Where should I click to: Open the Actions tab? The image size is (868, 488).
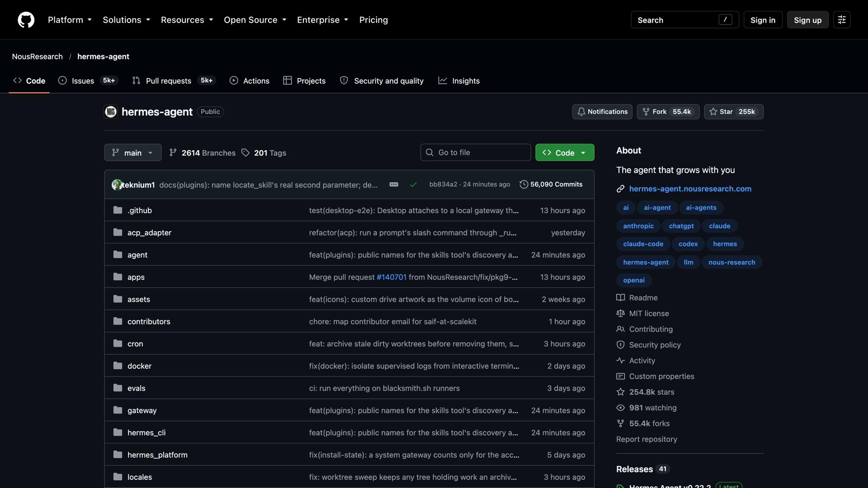point(250,80)
